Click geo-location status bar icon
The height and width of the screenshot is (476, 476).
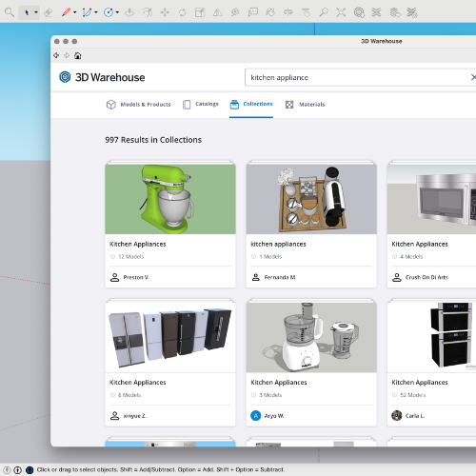7,470
